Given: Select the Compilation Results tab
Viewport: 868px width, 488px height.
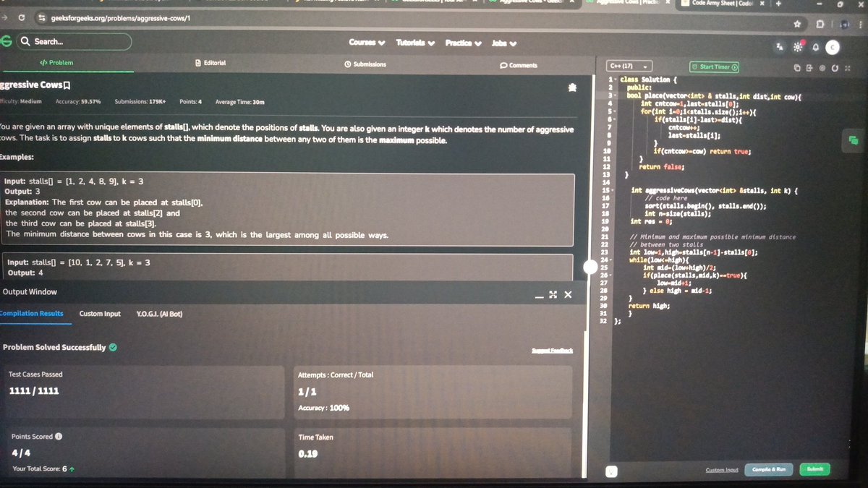Looking at the screenshot, I should [x=31, y=313].
